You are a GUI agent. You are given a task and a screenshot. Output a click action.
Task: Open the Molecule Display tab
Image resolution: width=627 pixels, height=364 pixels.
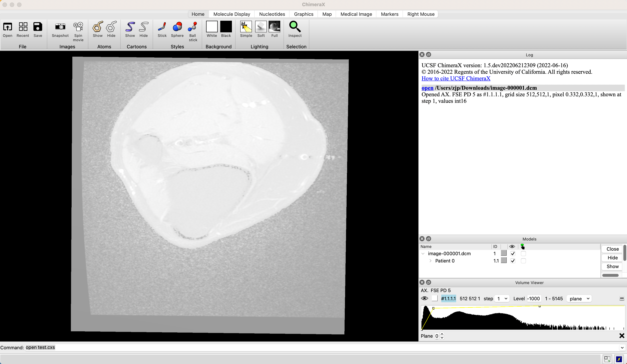[x=232, y=14]
